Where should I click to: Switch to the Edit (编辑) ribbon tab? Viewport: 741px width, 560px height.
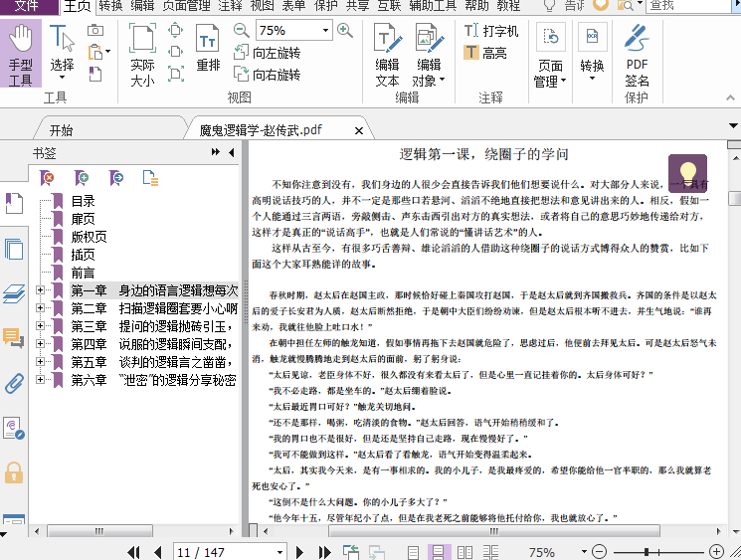[142, 6]
